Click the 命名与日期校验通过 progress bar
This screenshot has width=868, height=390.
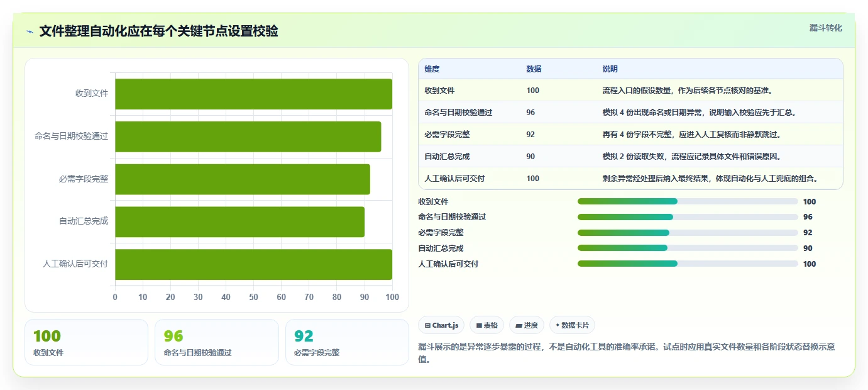(688, 217)
